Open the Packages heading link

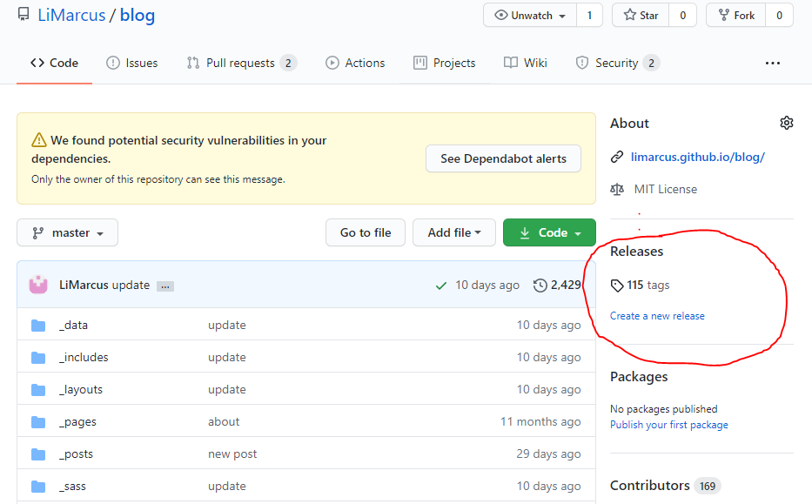pyautogui.click(x=639, y=377)
